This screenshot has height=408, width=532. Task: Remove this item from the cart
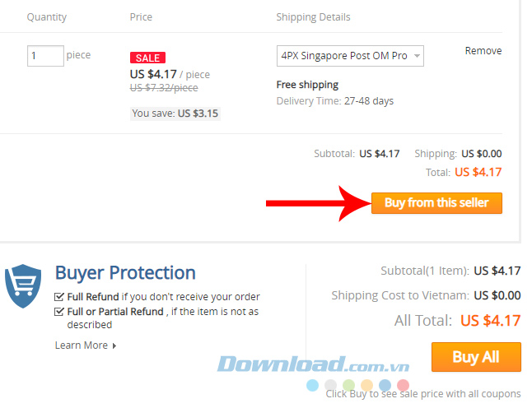pyautogui.click(x=483, y=50)
